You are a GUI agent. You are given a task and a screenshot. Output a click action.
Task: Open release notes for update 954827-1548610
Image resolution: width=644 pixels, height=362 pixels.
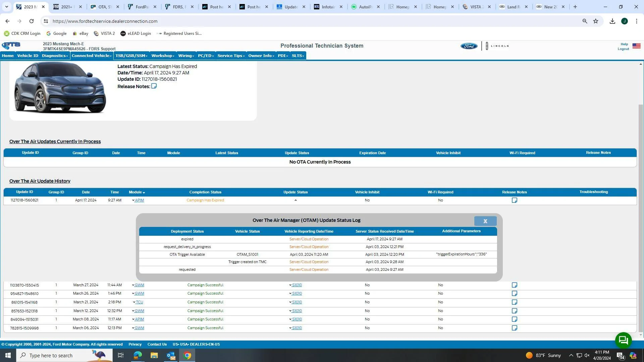514,294
